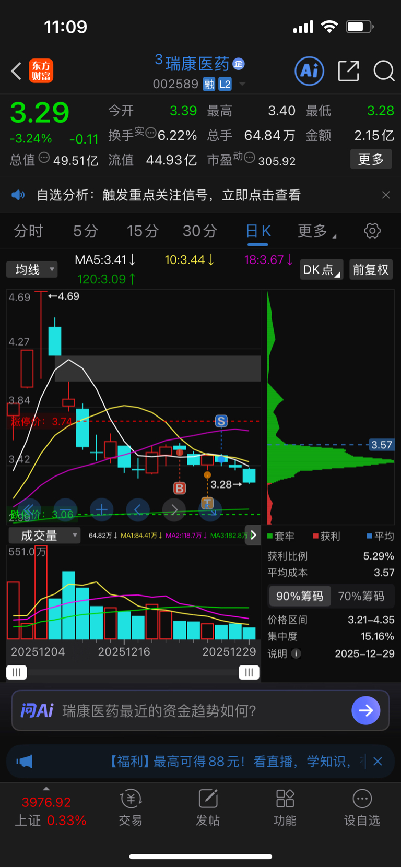Tap the minus zoom-out chart button
401x868 pixels.
pyautogui.click(x=65, y=509)
